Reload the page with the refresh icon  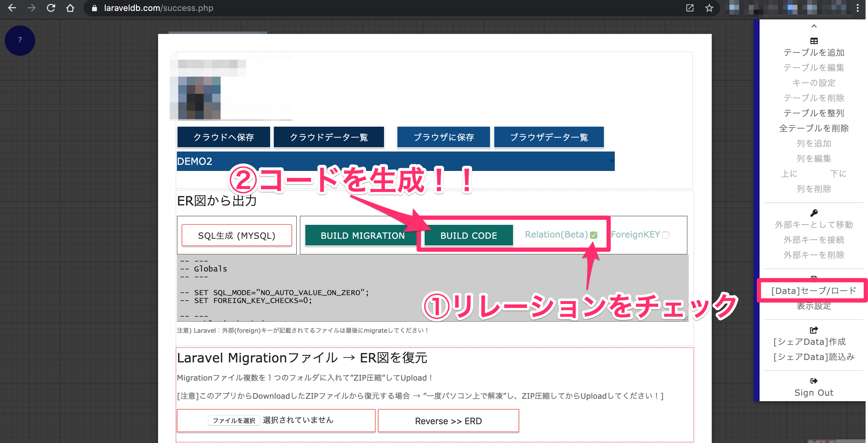[x=51, y=8]
